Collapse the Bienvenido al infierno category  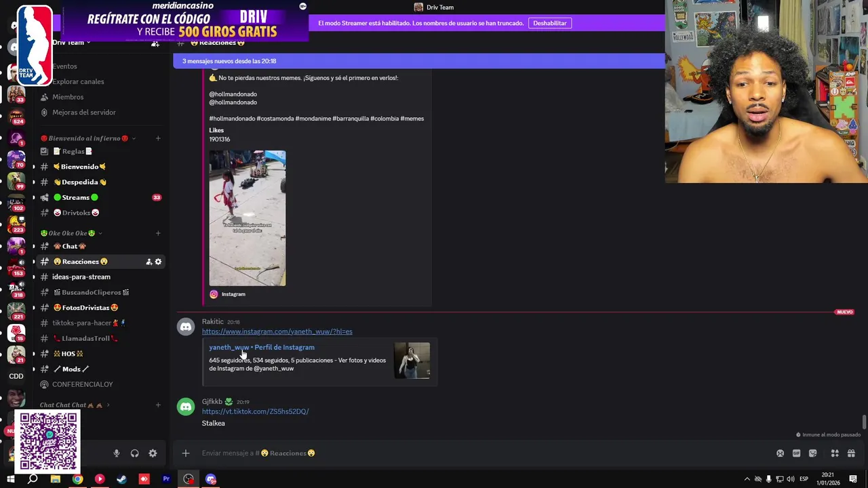point(88,138)
